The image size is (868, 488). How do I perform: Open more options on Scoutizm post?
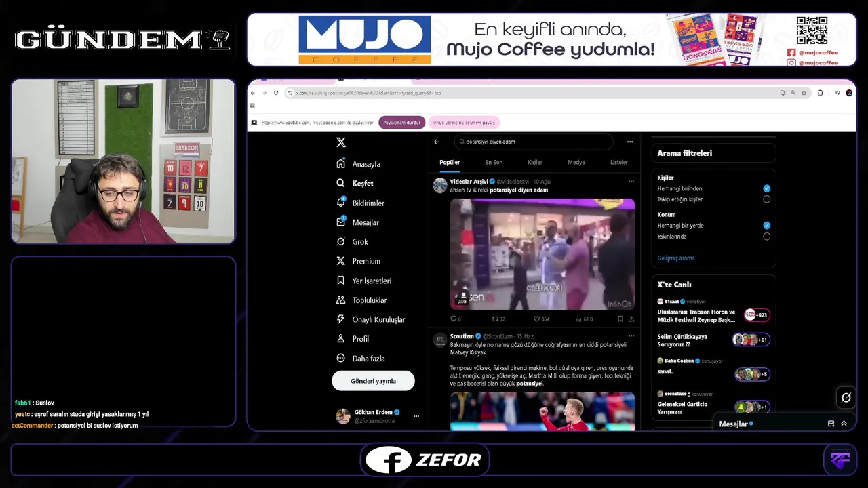[x=631, y=336]
